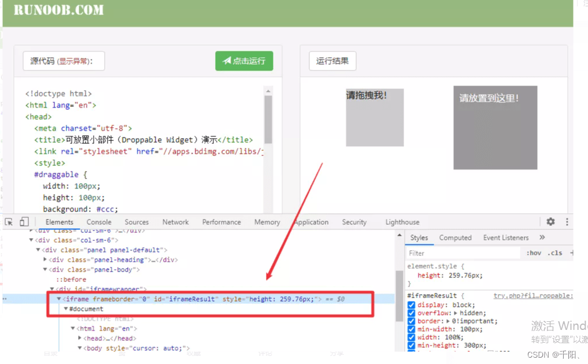Image resolution: width=588 pixels, height=364 pixels.
Task: Click the :hov pseudo-class icon
Action: tap(533, 252)
